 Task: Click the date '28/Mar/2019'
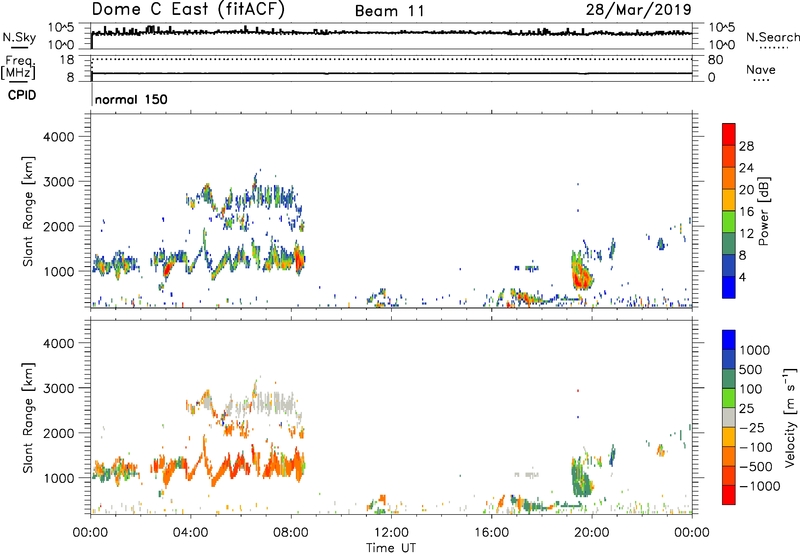(x=639, y=9)
